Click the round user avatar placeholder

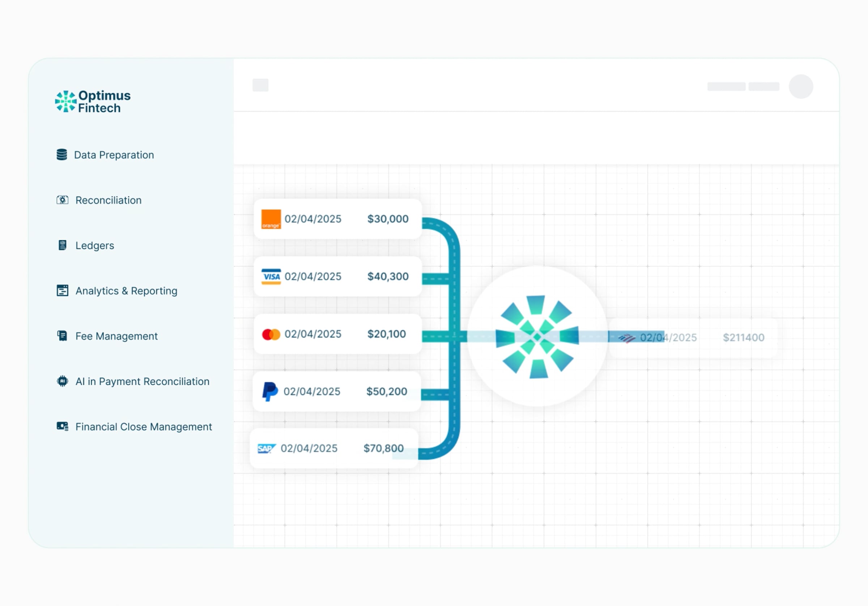coord(801,86)
